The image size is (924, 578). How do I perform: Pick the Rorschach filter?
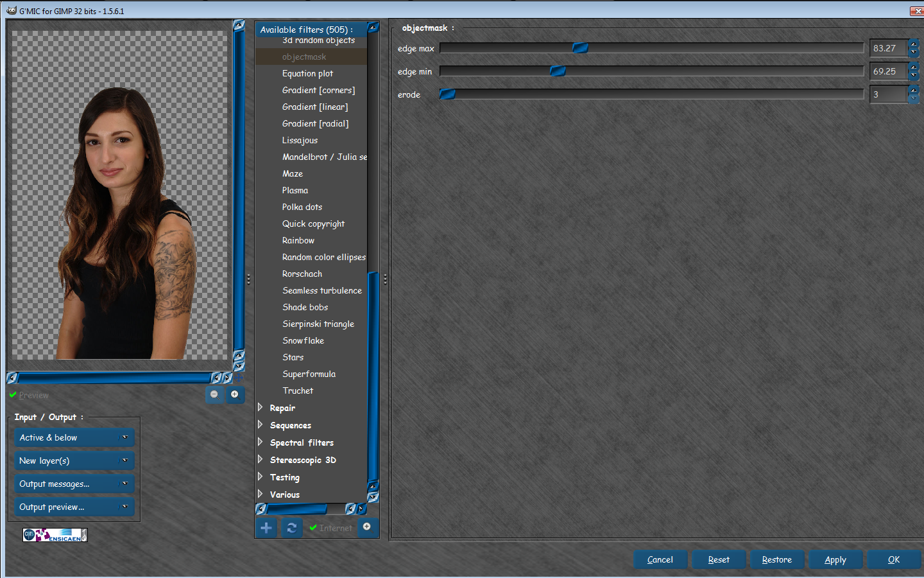302,274
